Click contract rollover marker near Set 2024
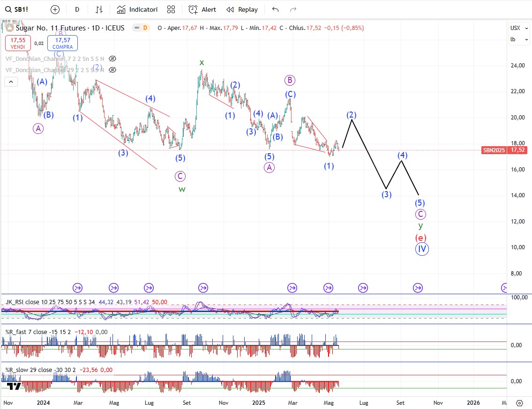Screen dimensions: 532x409 (203, 288)
